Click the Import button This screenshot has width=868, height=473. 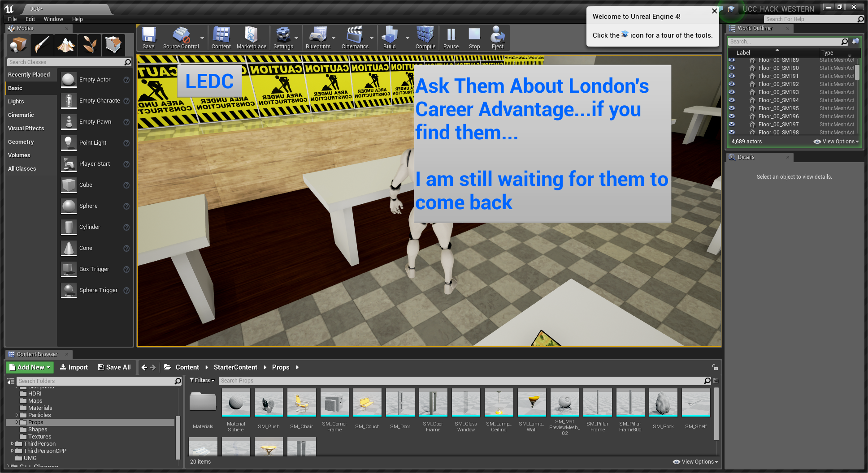click(74, 367)
